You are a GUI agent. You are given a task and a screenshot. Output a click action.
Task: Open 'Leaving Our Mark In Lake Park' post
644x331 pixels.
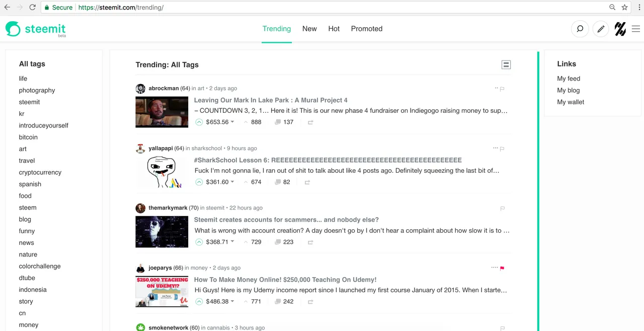point(271,100)
